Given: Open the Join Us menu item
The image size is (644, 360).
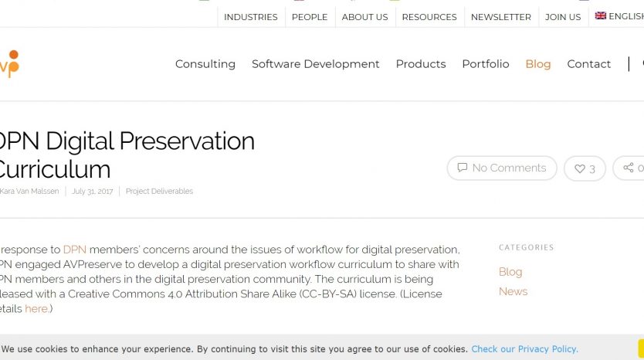Looking at the screenshot, I should click(563, 17).
